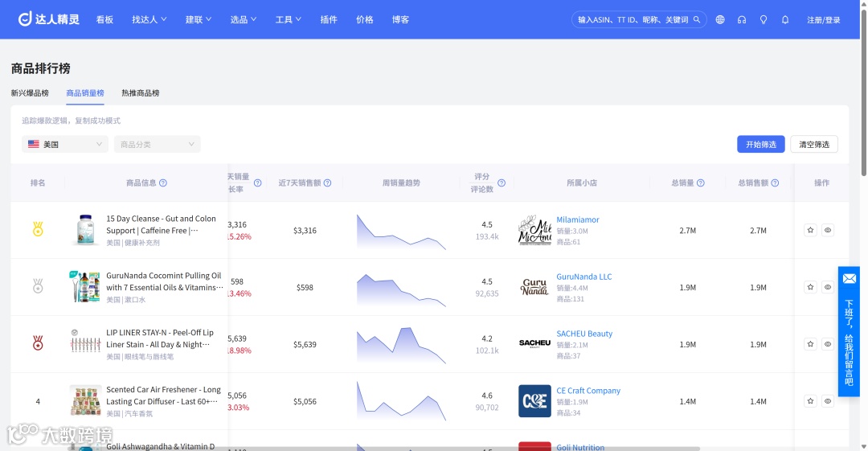Image resolution: width=868 pixels, height=451 pixels.
Task: Favorite the LIP LINER STAY-N product
Action: coord(810,344)
